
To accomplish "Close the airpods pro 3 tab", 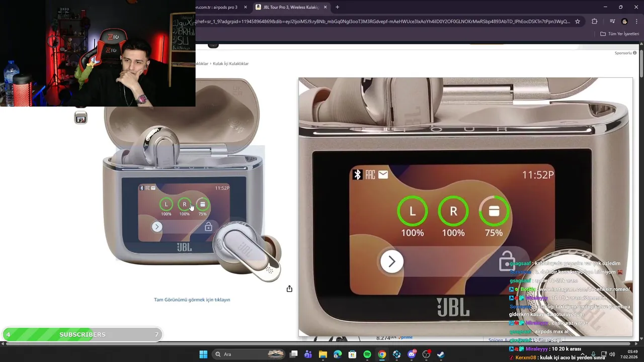I will click(246, 7).
